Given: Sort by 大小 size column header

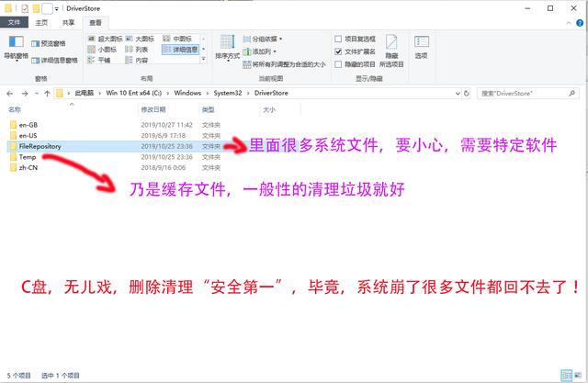Looking at the screenshot, I should [279, 110].
